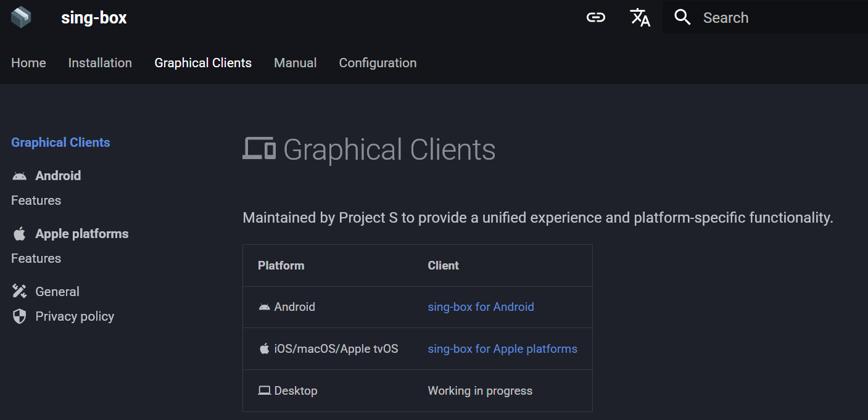Click the sing-box site title
868x420 pixels.
[94, 18]
